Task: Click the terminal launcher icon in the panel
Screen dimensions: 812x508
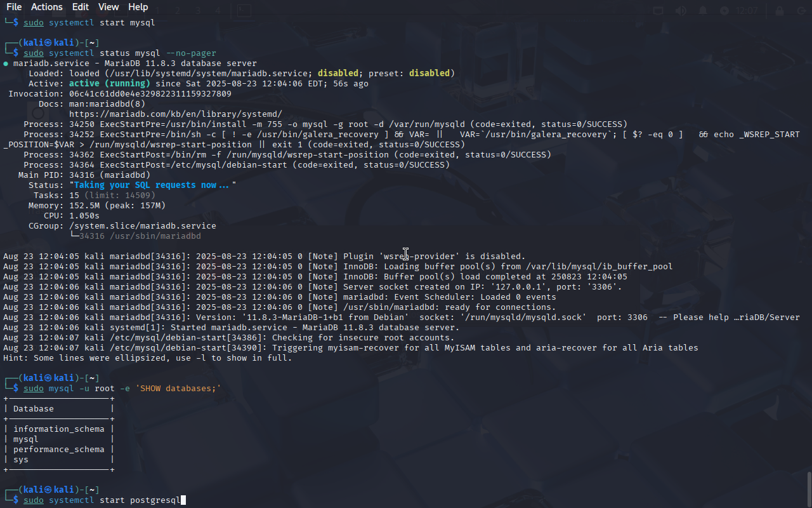Action: (x=244, y=11)
